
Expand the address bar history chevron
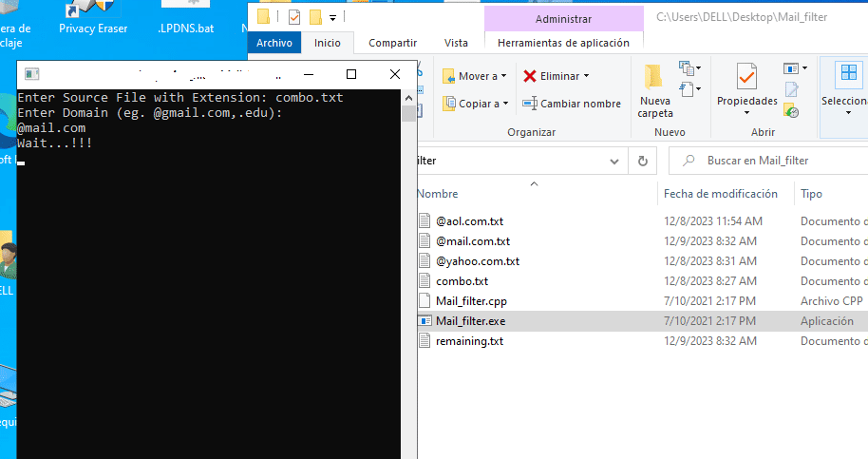[x=613, y=162]
